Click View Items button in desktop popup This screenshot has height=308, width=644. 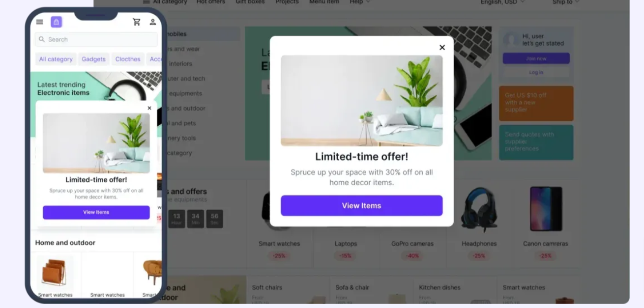[361, 205]
